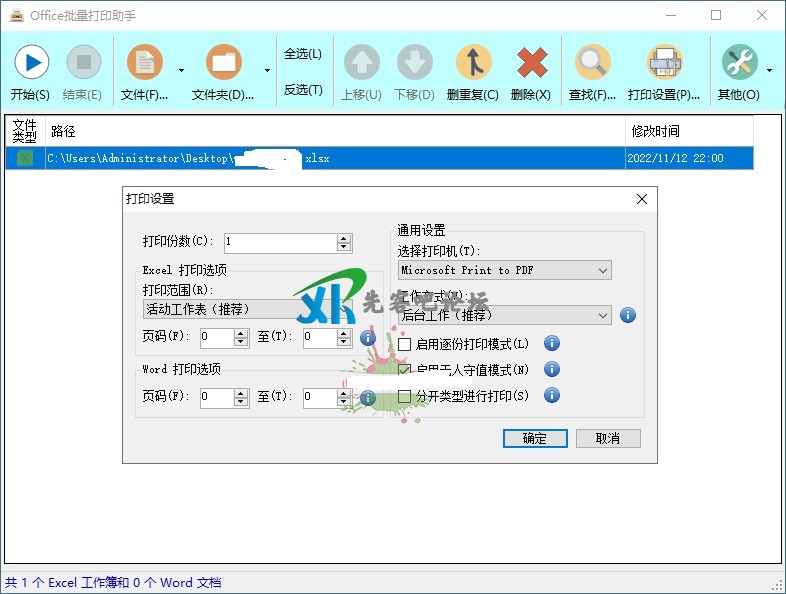Click the Start (开始) play icon
Image resolution: width=786 pixels, height=594 pixels.
point(30,63)
